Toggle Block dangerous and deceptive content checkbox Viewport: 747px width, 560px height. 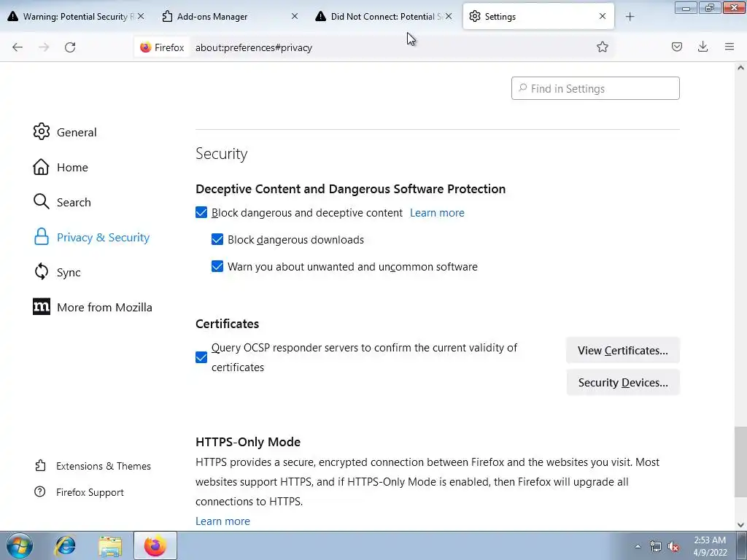coord(201,212)
